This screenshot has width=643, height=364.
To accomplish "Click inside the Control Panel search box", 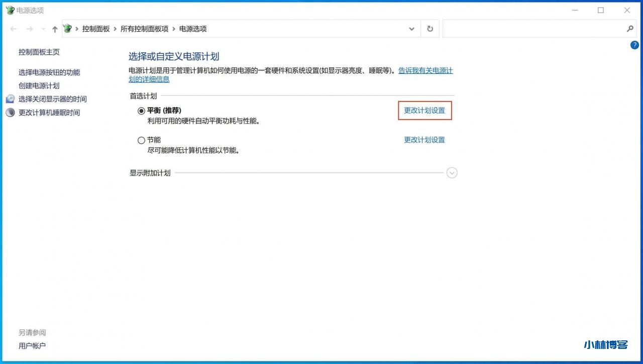I will click(x=532, y=29).
